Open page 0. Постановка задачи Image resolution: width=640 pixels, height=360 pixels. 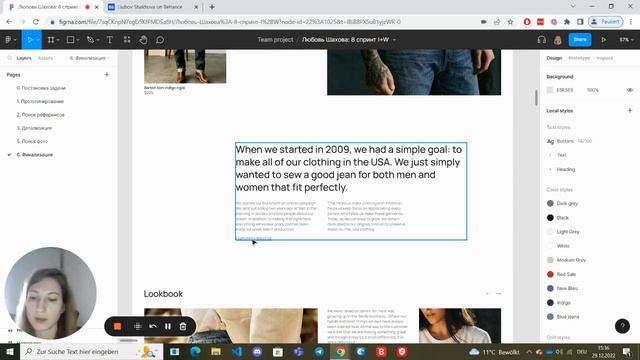(41, 88)
